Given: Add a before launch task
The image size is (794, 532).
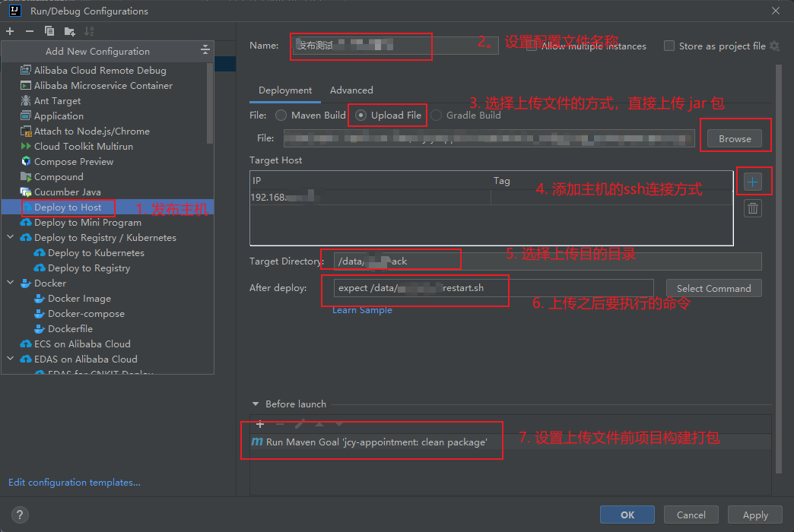Looking at the screenshot, I should [260, 424].
